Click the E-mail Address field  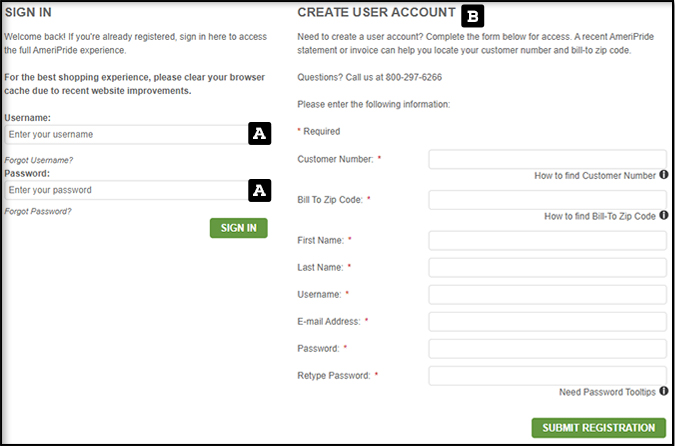547,321
